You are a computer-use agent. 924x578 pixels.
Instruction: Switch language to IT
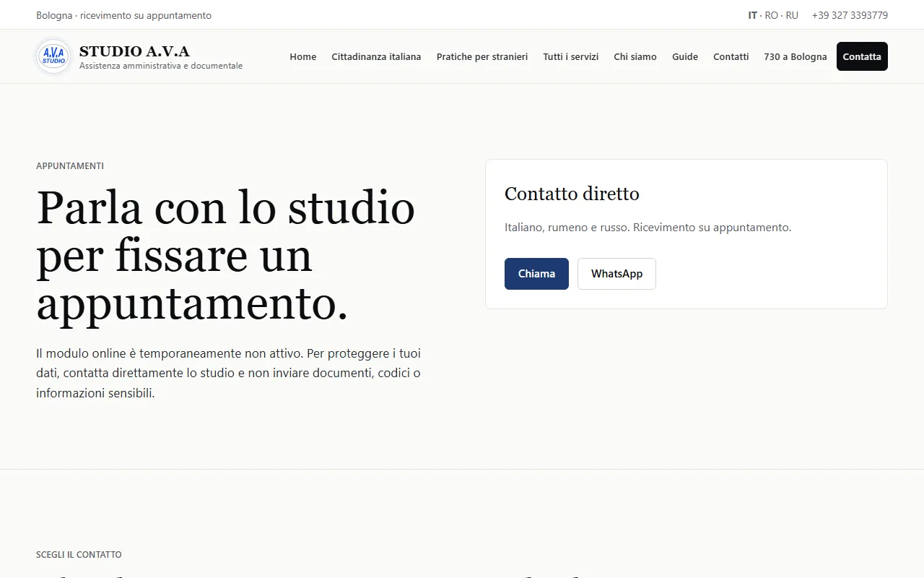[753, 15]
